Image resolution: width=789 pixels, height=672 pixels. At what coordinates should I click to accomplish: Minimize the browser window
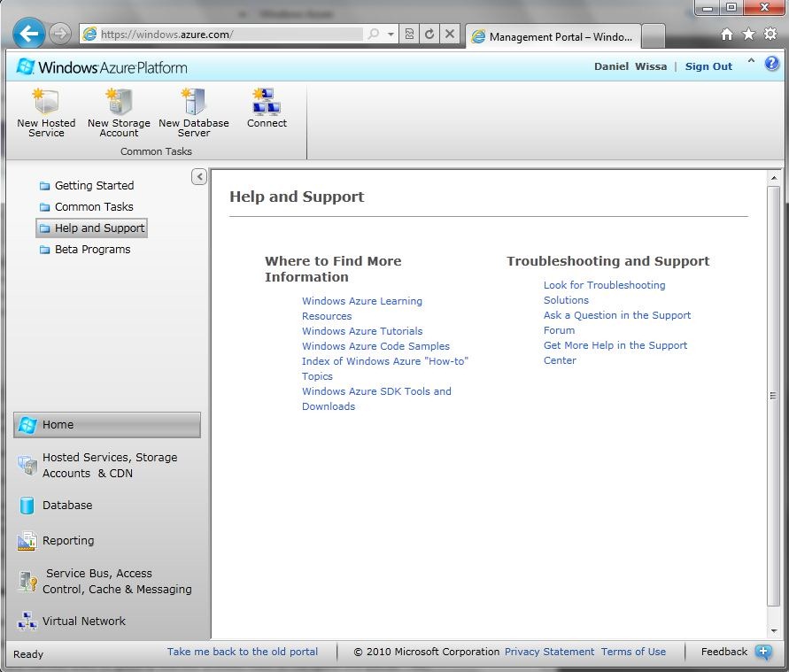click(x=708, y=7)
